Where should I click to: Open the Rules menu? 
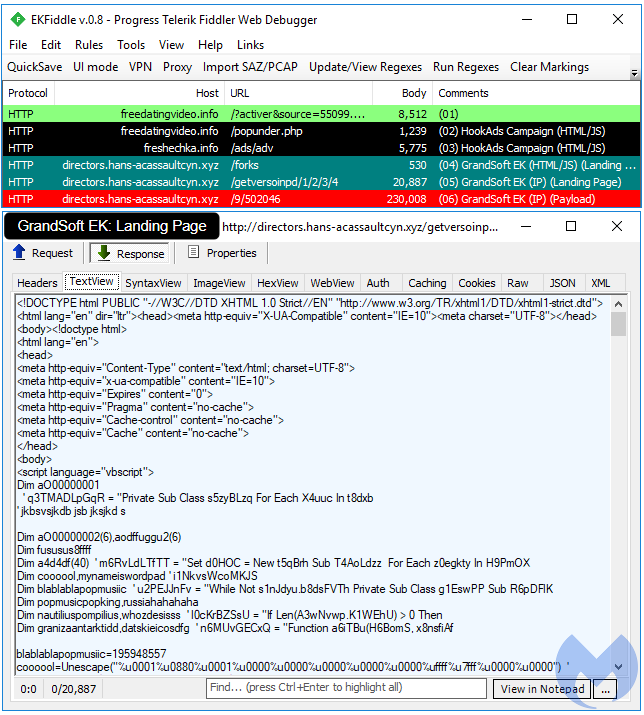89,45
